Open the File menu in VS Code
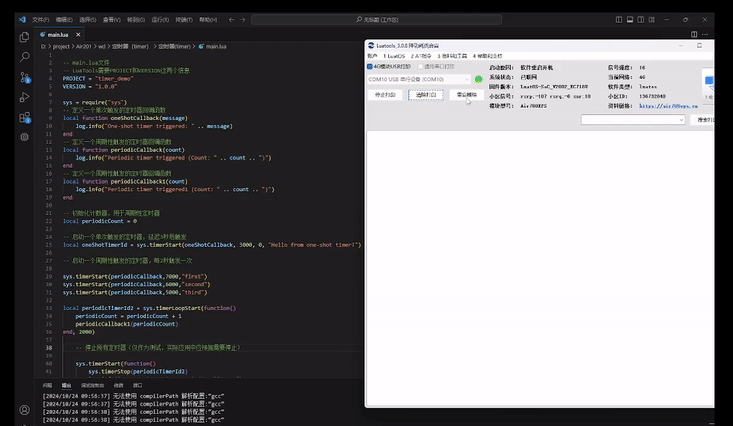This screenshot has width=733, height=426. (40, 20)
